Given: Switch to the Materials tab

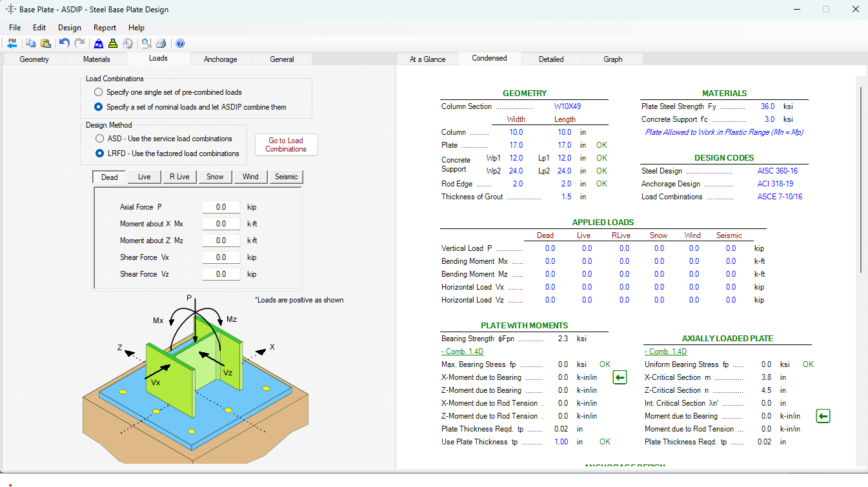Looking at the screenshot, I should (97, 59).
